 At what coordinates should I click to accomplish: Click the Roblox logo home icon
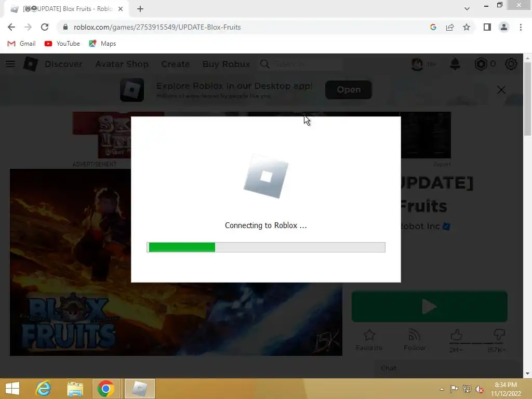point(31,64)
